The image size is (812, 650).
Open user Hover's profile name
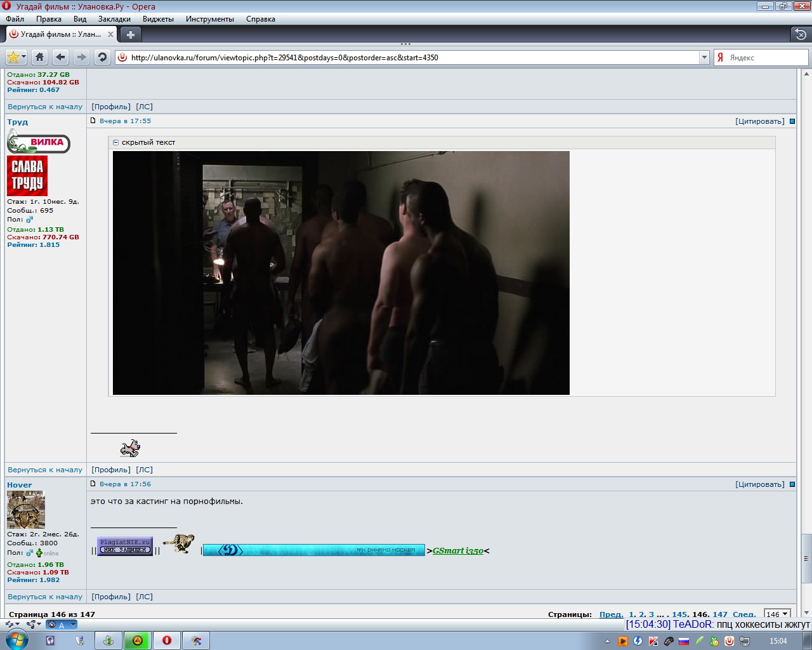[x=20, y=485]
